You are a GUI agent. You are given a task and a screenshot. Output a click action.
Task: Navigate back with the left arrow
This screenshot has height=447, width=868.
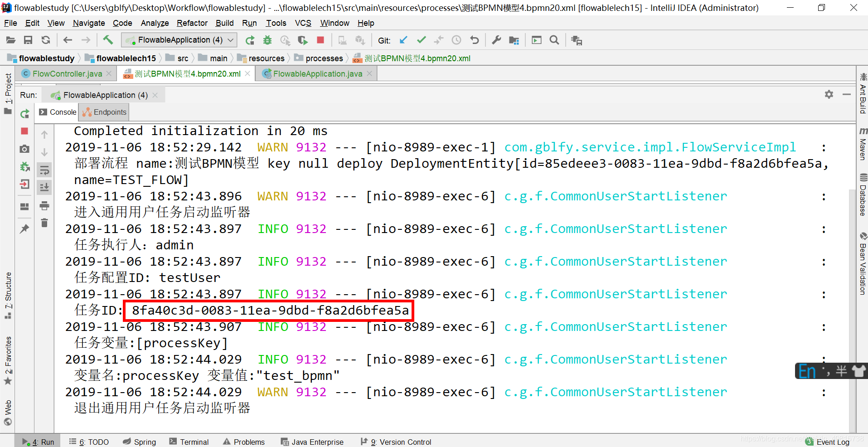point(68,40)
